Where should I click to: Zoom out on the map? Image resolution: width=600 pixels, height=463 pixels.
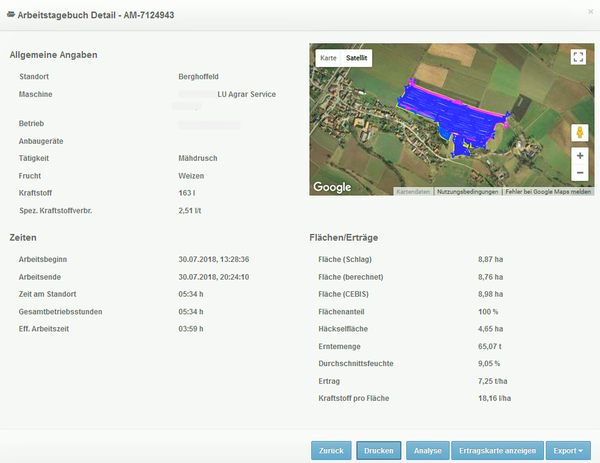(579, 173)
